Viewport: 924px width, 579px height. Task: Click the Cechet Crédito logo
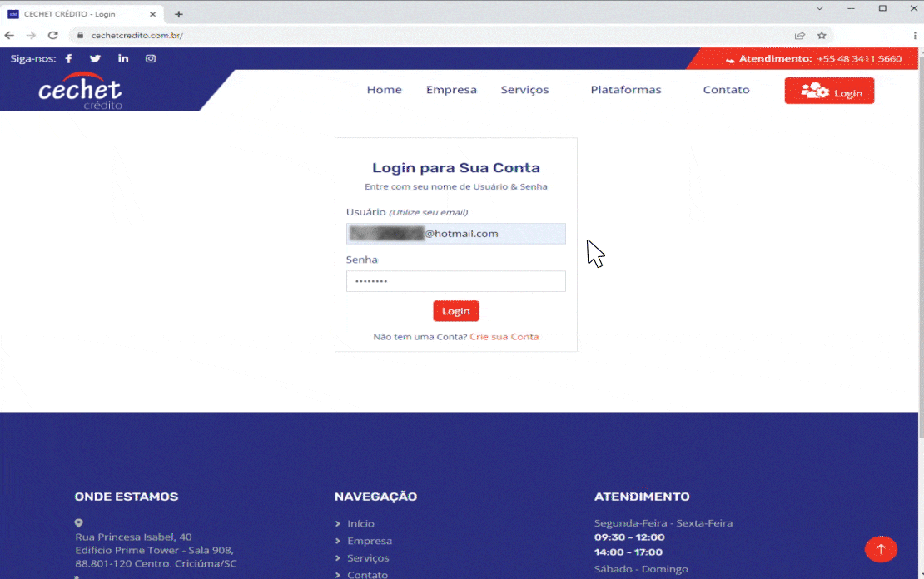[80, 92]
